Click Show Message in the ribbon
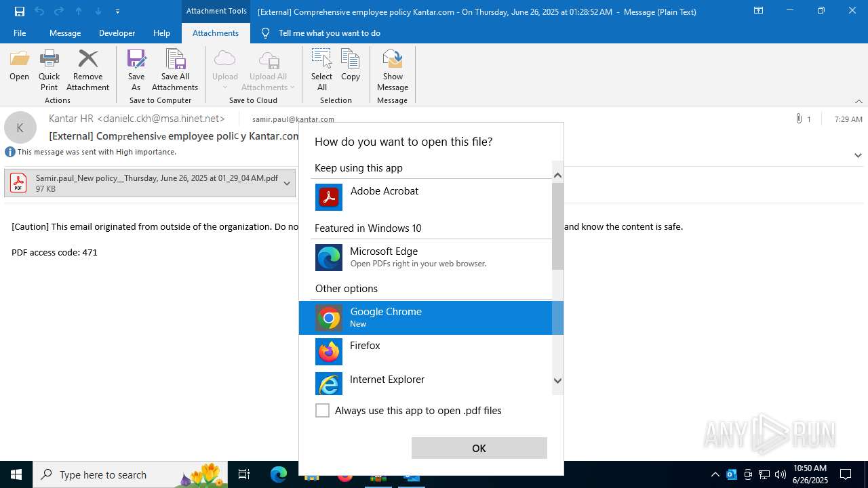Screen dimensions: 868x488 (x=393, y=70)
